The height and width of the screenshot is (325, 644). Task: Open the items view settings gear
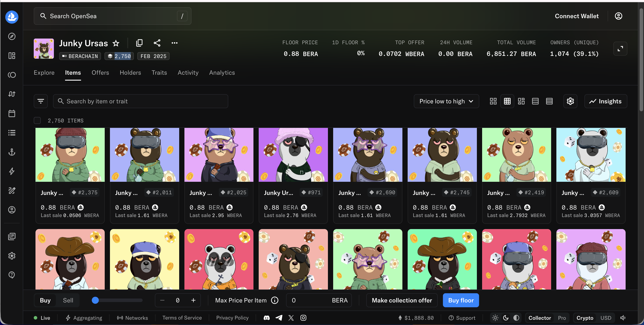(570, 101)
